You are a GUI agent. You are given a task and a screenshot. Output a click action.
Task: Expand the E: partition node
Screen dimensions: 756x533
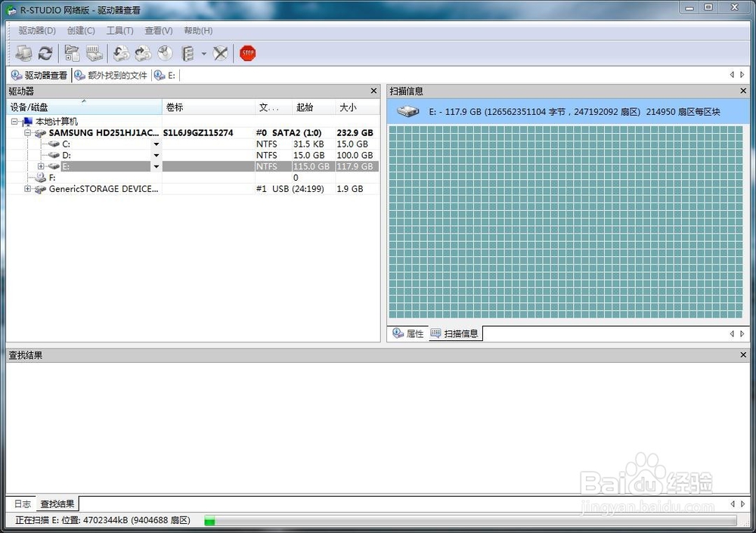click(x=41, y=166)
